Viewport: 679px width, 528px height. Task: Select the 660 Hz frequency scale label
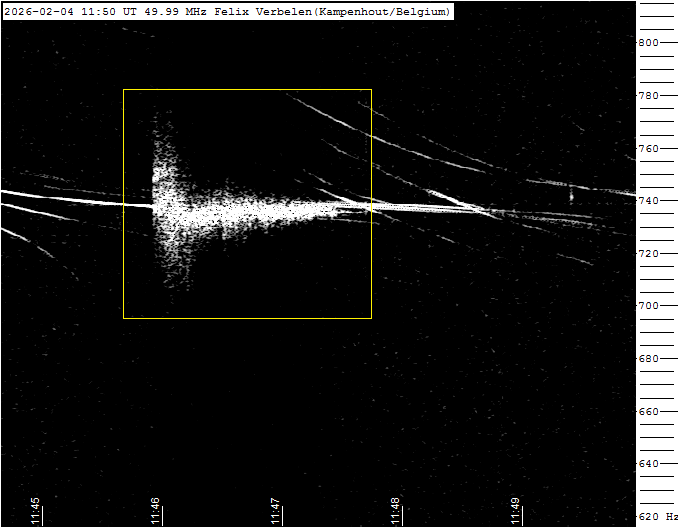click(649, 412)
